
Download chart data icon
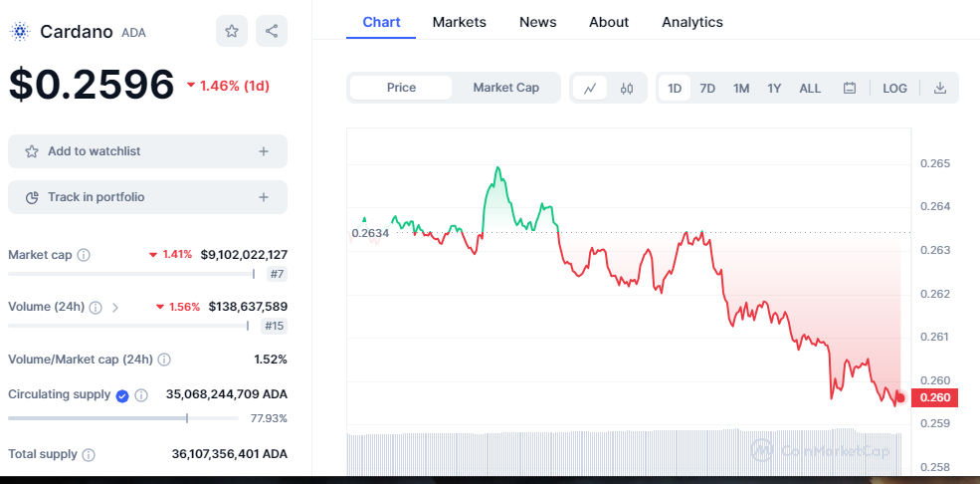click(940, 89)
